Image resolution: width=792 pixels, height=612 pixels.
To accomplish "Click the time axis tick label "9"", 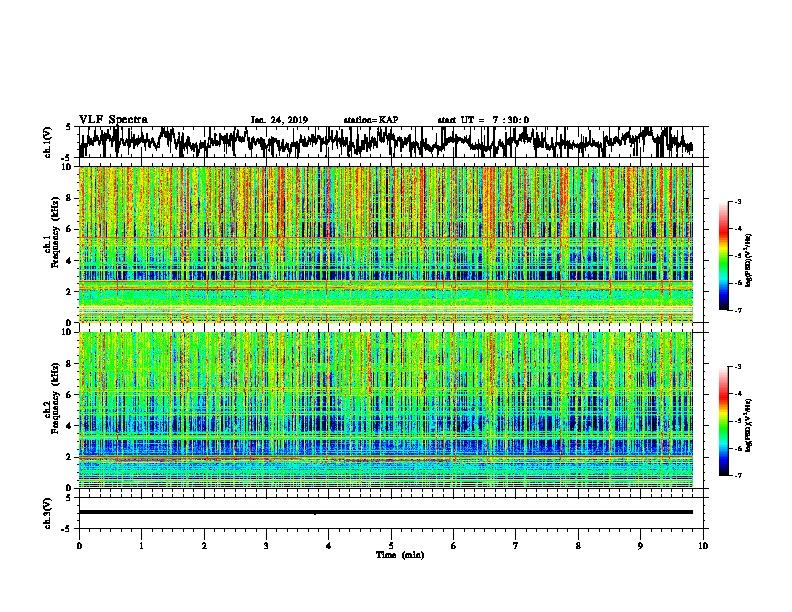I will click(x=640, y=546).
